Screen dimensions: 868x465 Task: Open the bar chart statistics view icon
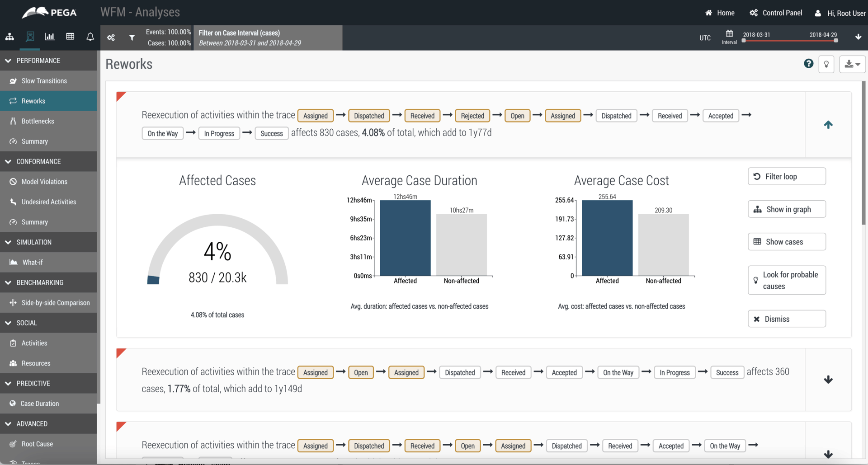[50, 37]
